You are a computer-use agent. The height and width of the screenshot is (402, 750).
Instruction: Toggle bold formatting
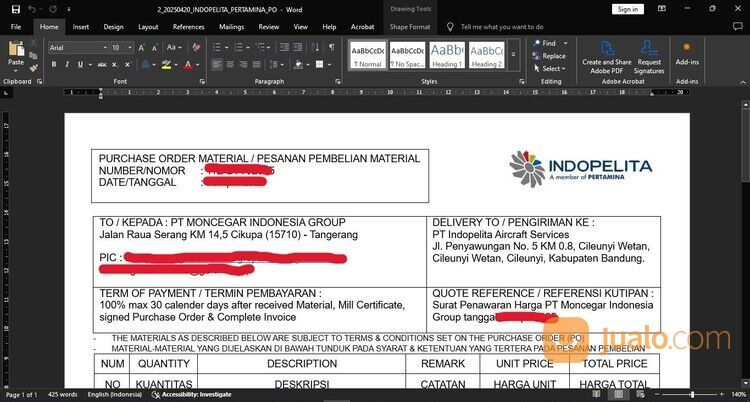click(53, 65)
